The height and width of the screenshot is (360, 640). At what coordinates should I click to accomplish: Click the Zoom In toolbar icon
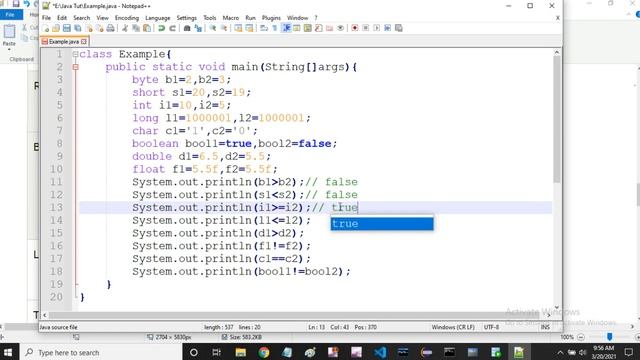[x=213, y=28]
